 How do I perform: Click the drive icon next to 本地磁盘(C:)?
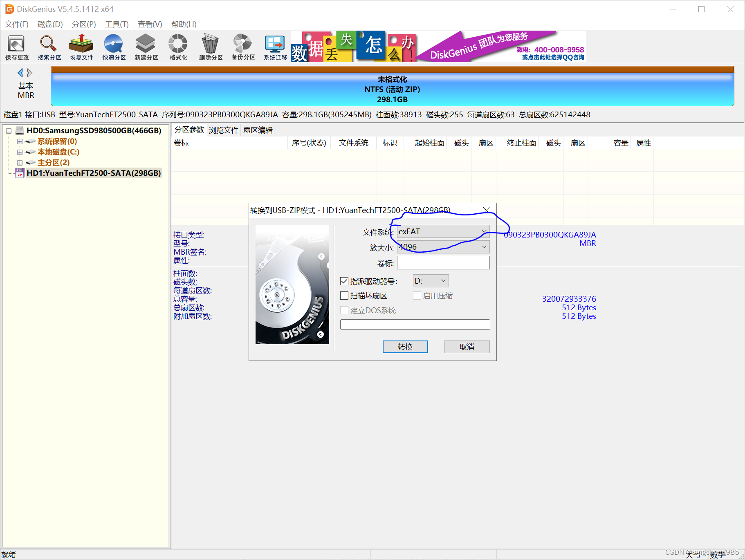click(x=31, y=152)
